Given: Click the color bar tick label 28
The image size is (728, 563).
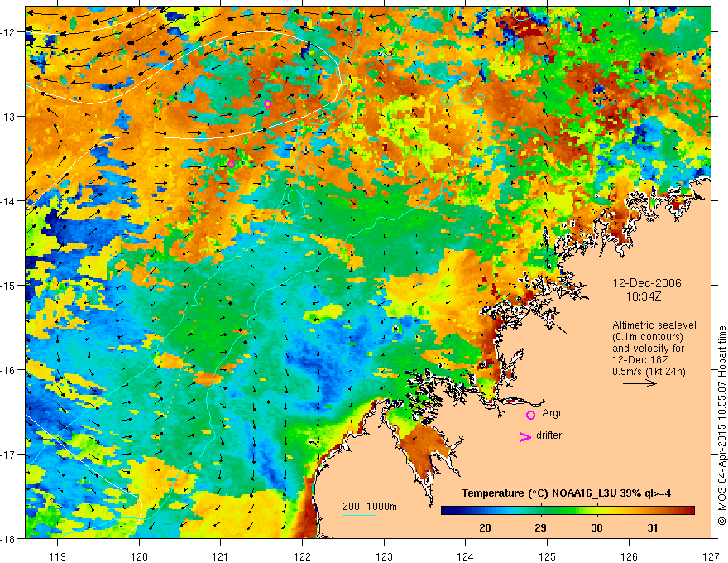Looking at the screenshot, I should (485, 528).
